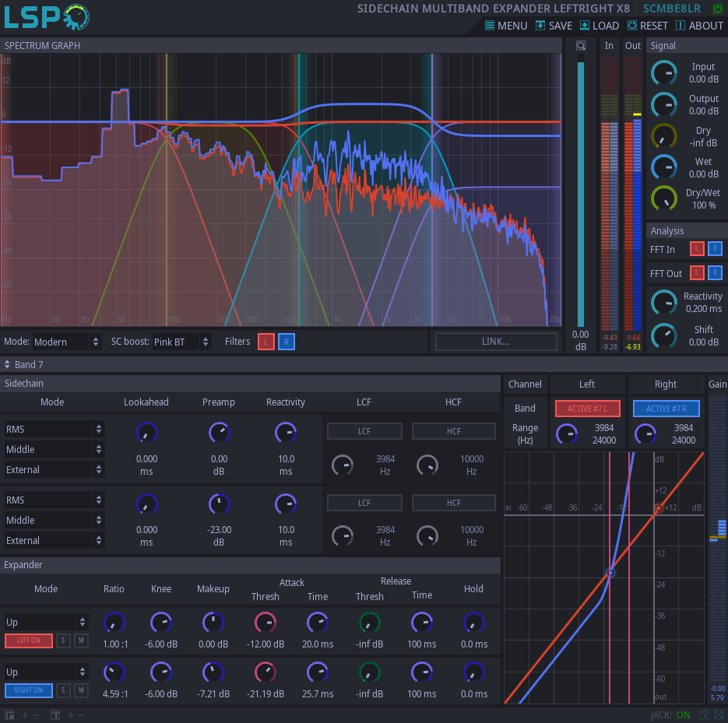Toggle the LEFT ON expander button
This screenshot has height=723, width=728.
coord(29,641)
